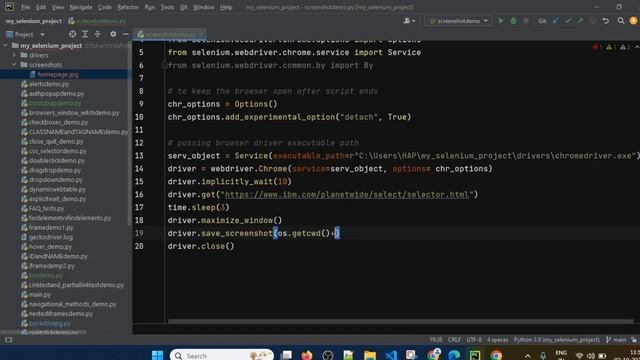Viewport: 640px width, 360px height.
Task: Click my_selenium_project breadcrumb
Action: click(34, 21)
